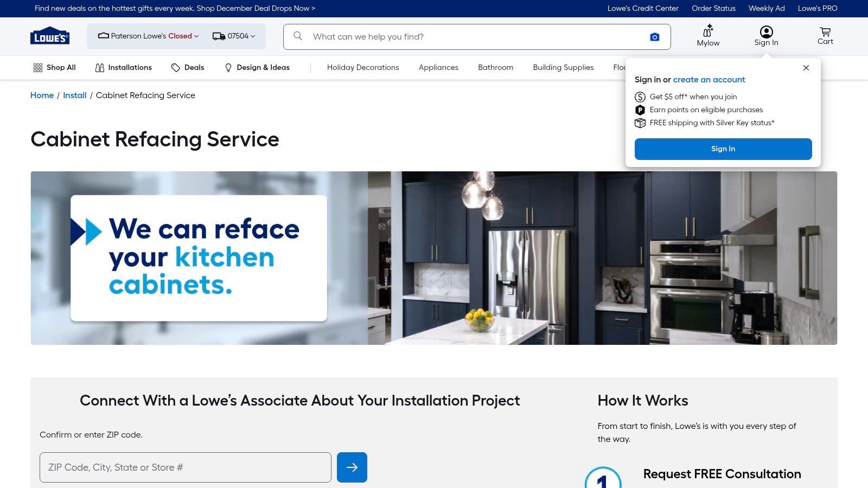Switch to the Appliances category
The image size is (868, 488).
[438, 67]
